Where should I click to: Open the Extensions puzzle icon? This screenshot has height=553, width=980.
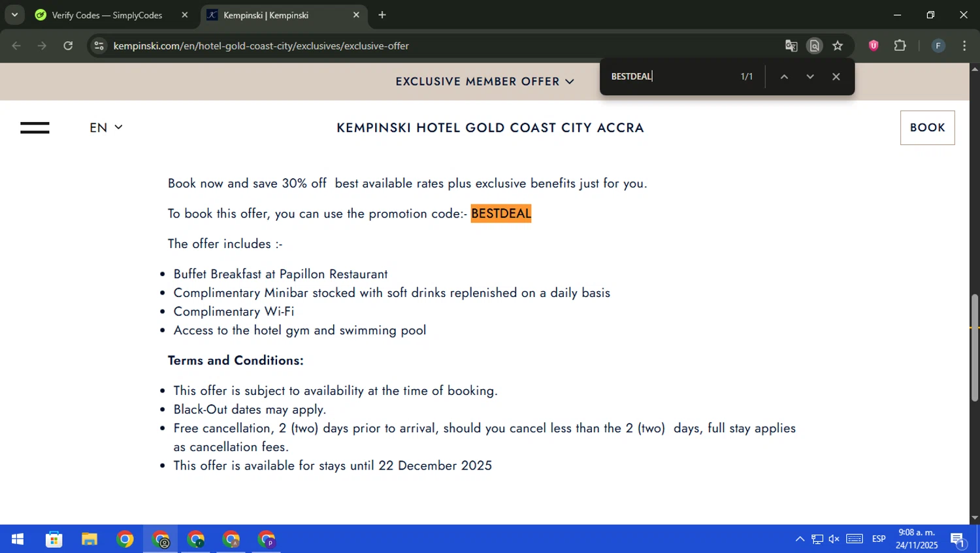click(900, 46)
